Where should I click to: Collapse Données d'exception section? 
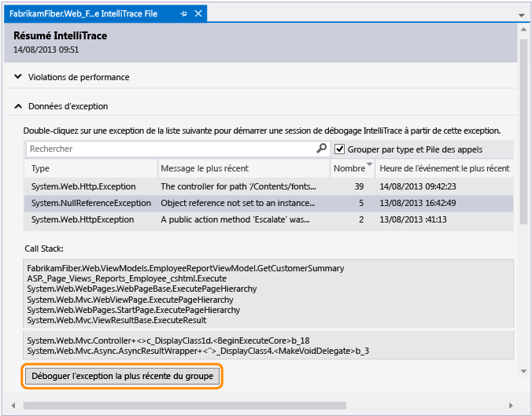18,106
